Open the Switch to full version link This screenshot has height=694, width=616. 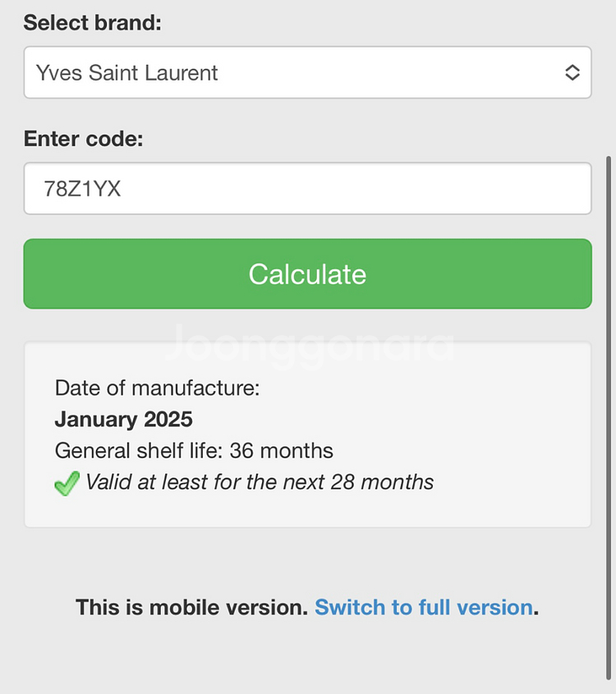tap(424, 608)
